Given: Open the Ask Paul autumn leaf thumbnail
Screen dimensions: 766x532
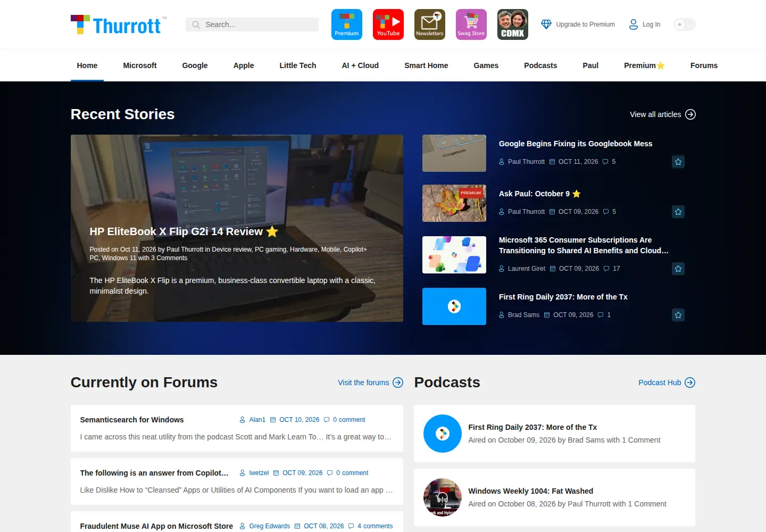Looking at the screenshot, I should [454, 203].
